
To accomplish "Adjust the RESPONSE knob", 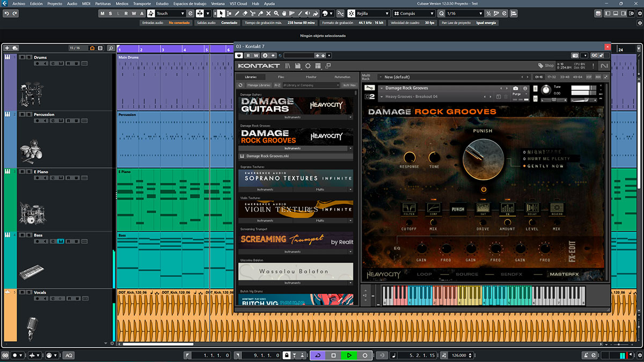I will [409, 157].
